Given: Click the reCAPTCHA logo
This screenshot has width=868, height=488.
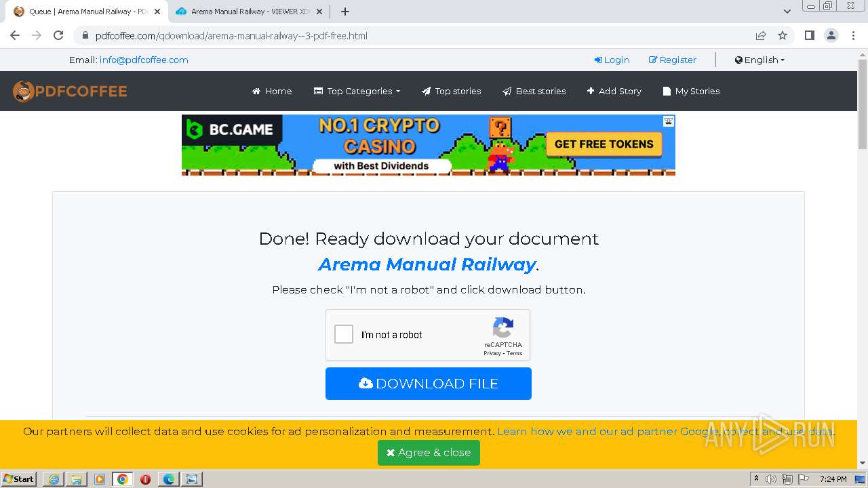Looking at the screenshot, I should pyautogui.click(x=503, y=328).
